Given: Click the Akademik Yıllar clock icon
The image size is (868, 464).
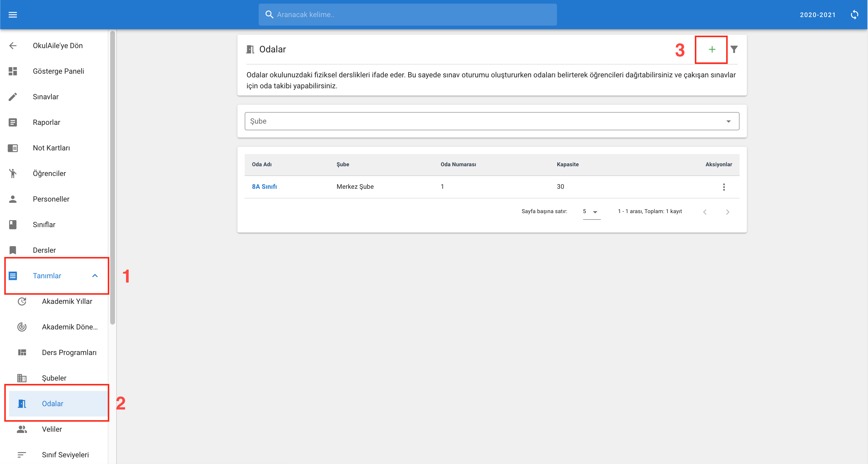Looking at the screenshot, I should point(22,301).
